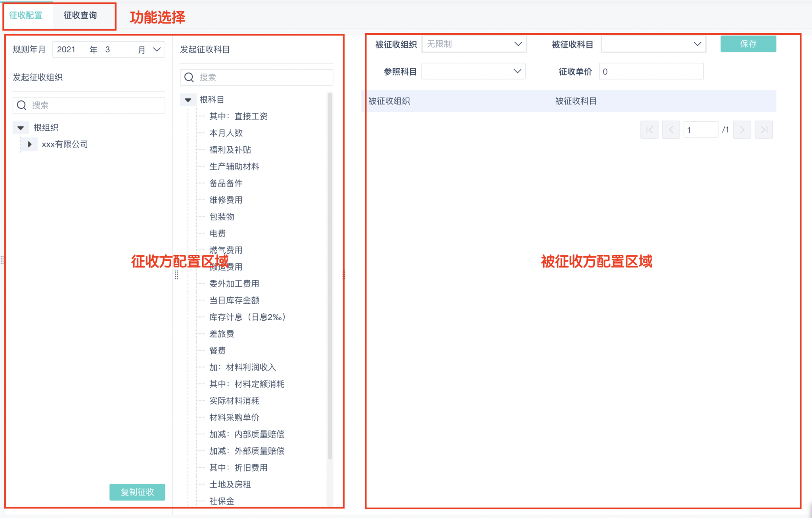This screenshot has width=812, height=518.
Task: Open the 被征收组织 dropdown
Action: coord(518,44)
